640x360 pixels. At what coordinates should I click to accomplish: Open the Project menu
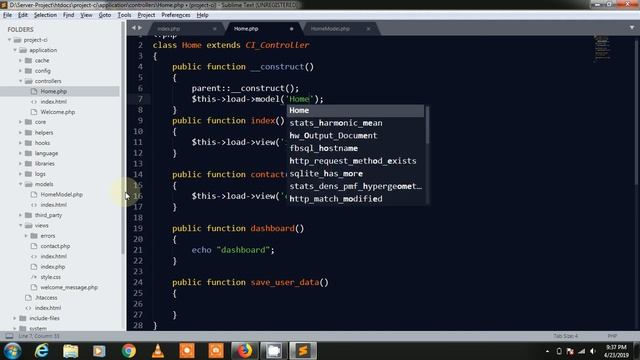(146, 15)
